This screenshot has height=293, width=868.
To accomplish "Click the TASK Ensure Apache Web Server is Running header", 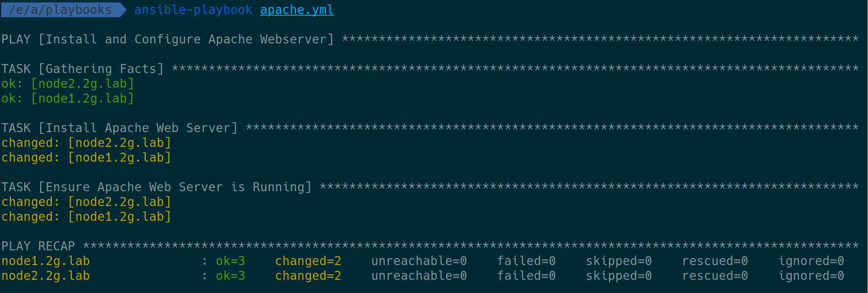I will tap(157, 187).
